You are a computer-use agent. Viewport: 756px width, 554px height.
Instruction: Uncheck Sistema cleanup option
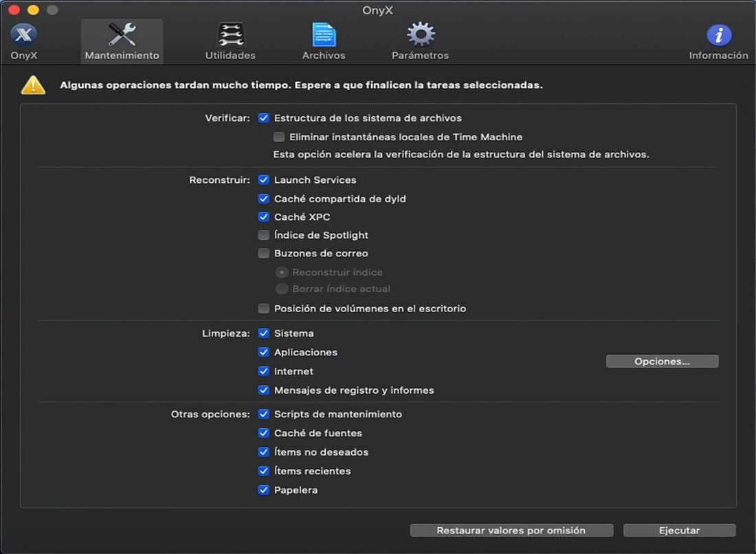tap(264, 333)
